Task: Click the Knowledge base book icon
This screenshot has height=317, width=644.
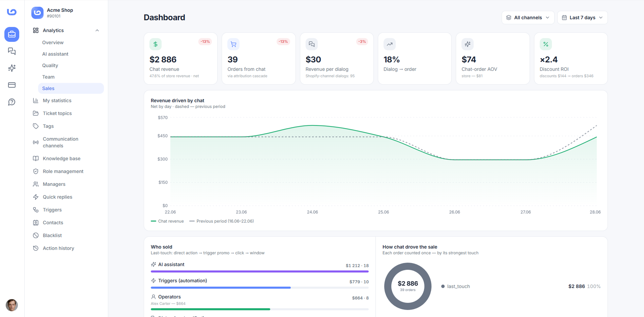Action: [x=36, y=158]
